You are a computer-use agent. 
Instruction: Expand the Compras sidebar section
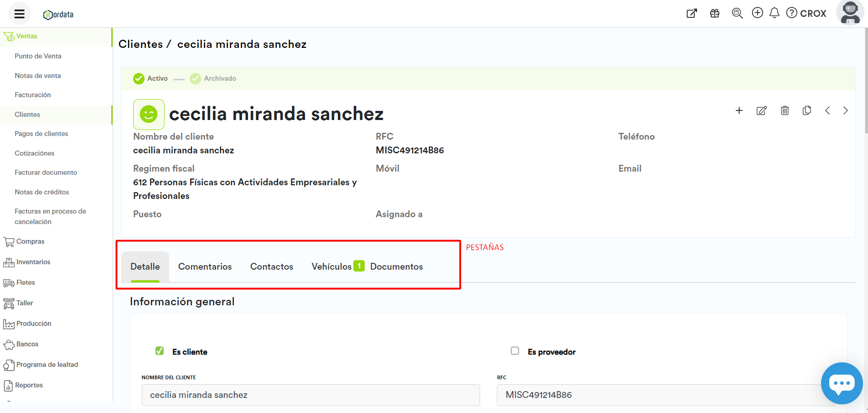tap(30, 241)
